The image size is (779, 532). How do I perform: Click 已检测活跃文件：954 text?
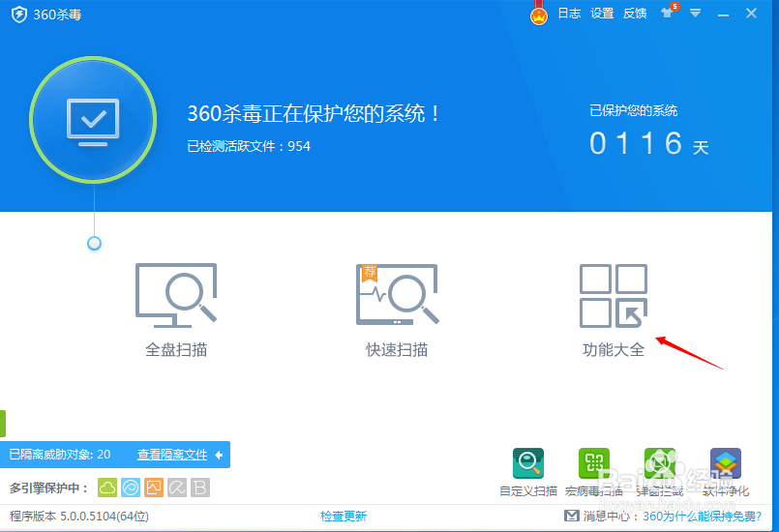[x=249, y=146]
